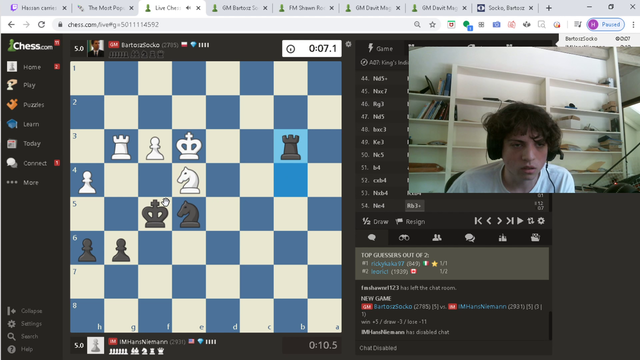
Task: Step forward one move
Action: (499, 221)
